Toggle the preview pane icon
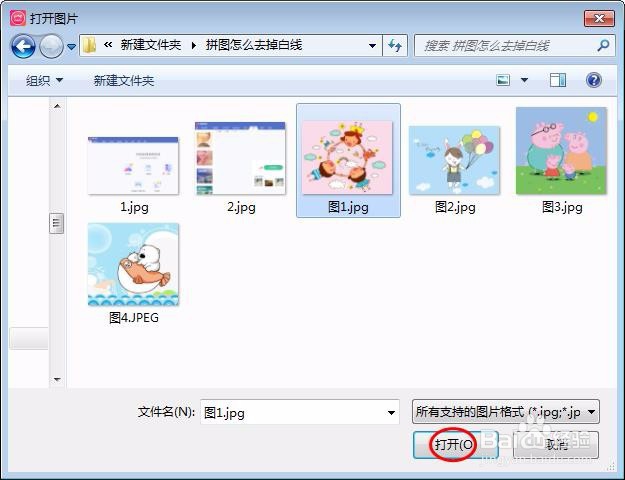The height and width of the screenshot is (480, 625). [558, 80]
